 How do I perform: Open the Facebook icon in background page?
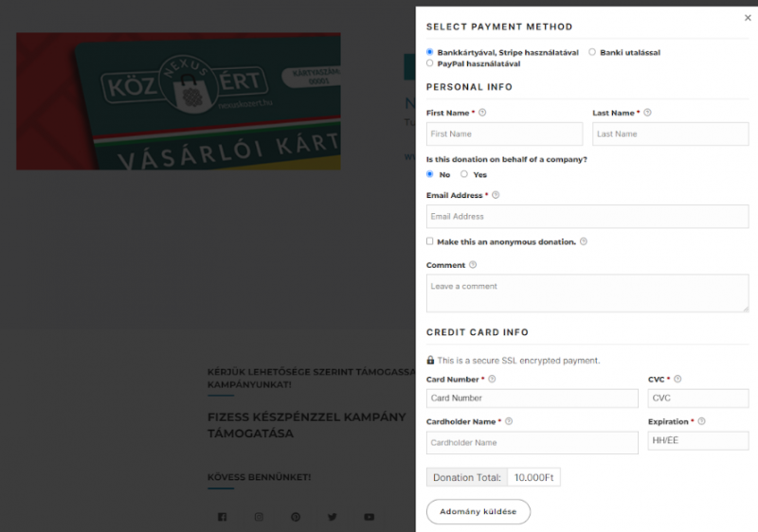222,517
